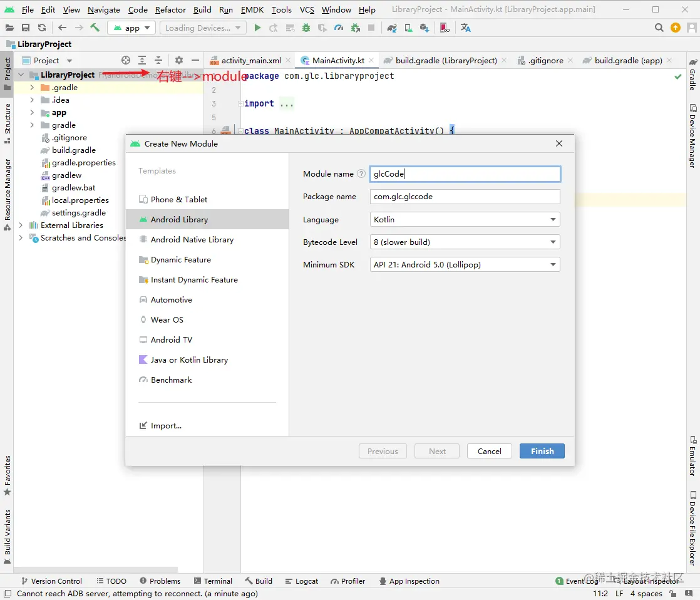Open the Gradle tool window on right

click(x=692, y=74)
